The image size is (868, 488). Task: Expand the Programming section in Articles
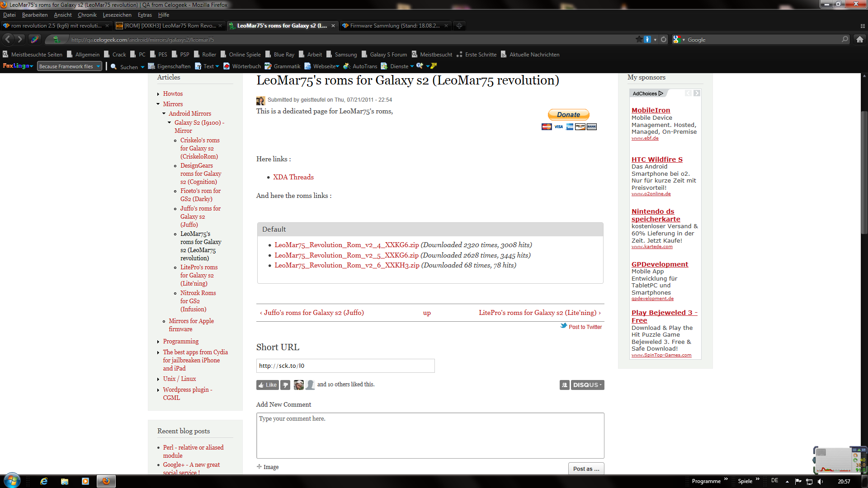(x=158, y=342)
